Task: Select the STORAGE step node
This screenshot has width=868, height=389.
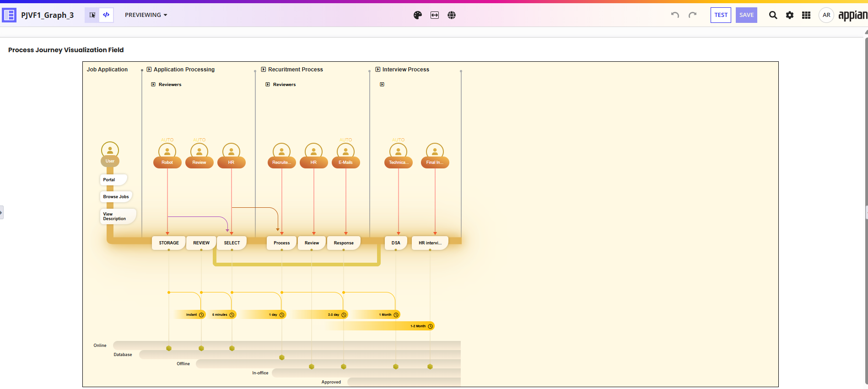Action: (169, 243)
